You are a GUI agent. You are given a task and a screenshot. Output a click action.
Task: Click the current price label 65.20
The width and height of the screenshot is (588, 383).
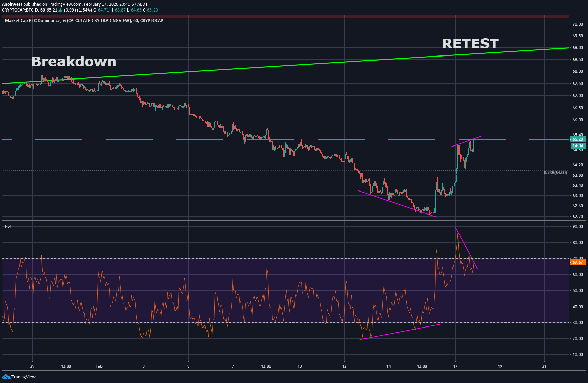578,139
